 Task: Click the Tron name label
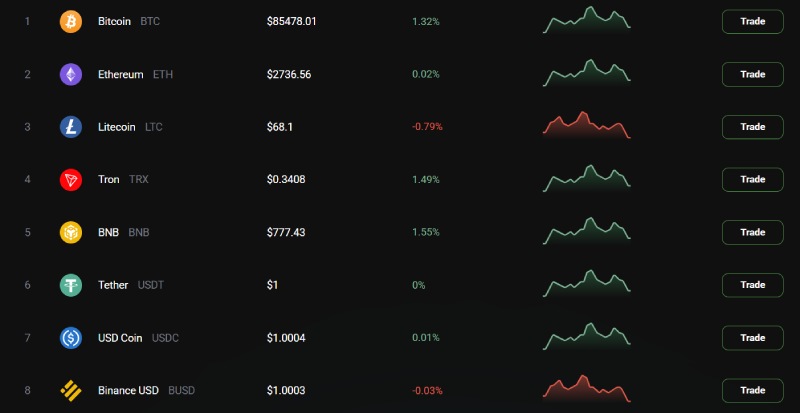pos(109,180)
